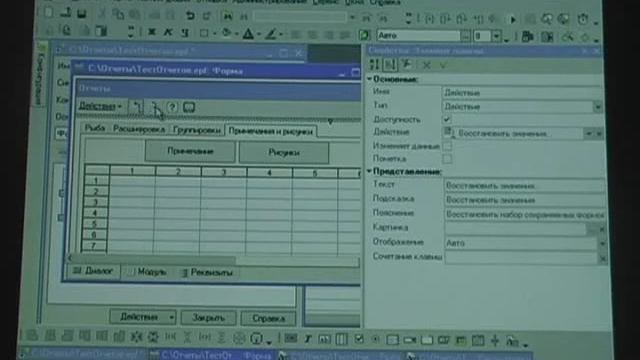
Task: Collapse the Основные section
Action: tap(369, 79)
